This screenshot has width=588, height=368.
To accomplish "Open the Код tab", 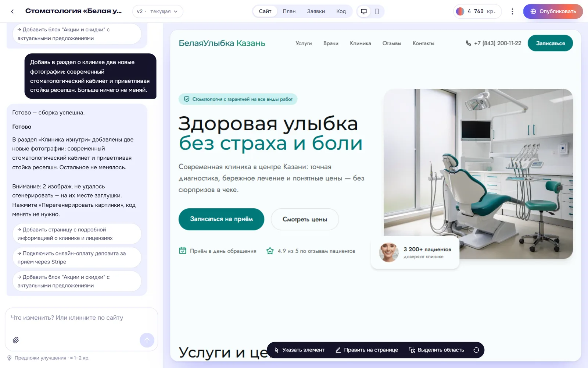I will (341, 11).
